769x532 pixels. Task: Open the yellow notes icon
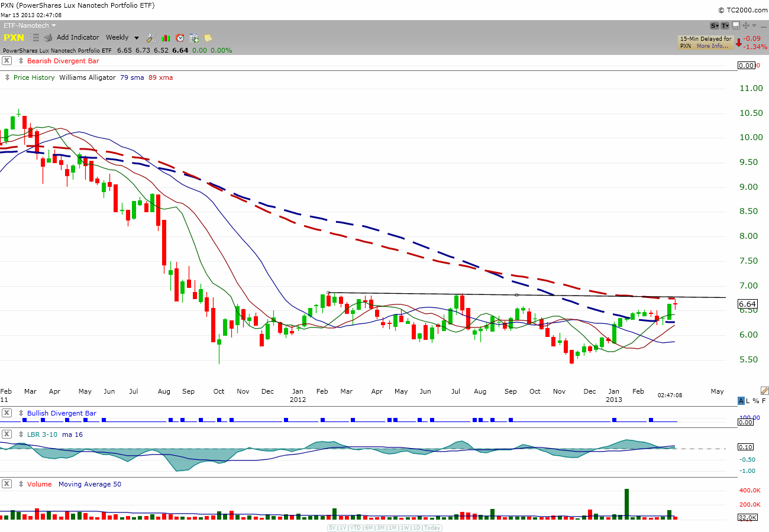208,38
